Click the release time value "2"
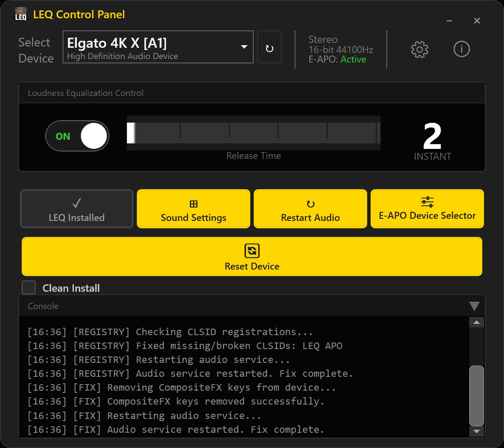The image size is (504, 448). [x=432, y=136]
